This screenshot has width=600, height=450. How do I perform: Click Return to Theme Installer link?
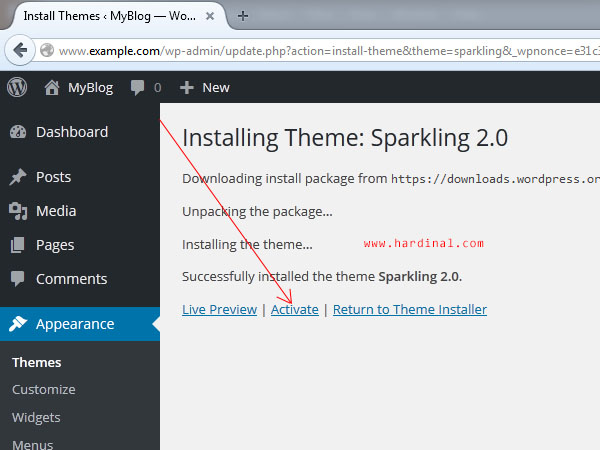410,309
